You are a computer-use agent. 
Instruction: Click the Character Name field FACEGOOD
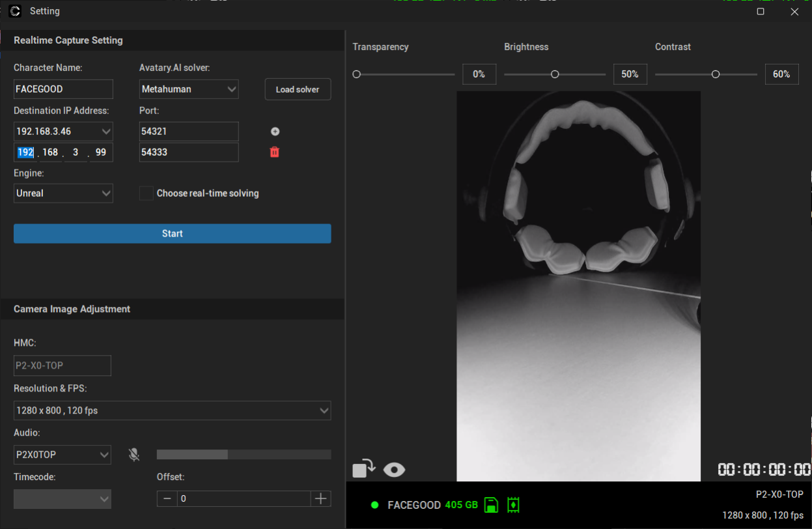[x=63, y=89]
